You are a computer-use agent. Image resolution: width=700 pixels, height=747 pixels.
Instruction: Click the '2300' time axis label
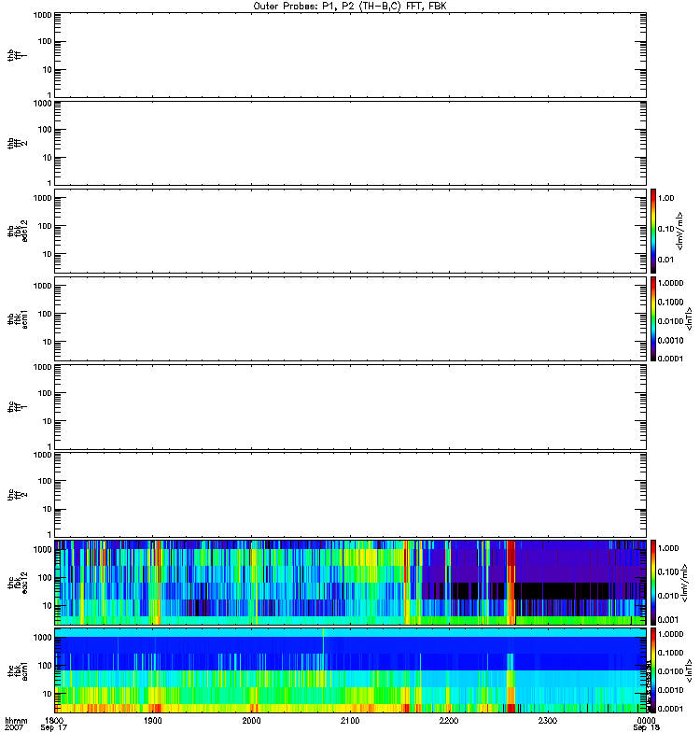pyautogui.click(x=548, y=720)
